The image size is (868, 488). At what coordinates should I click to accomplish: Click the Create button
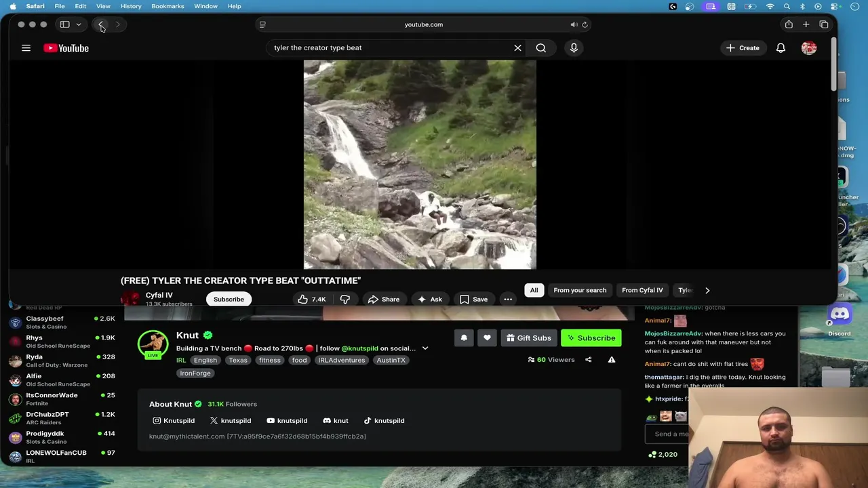(743, 48)
